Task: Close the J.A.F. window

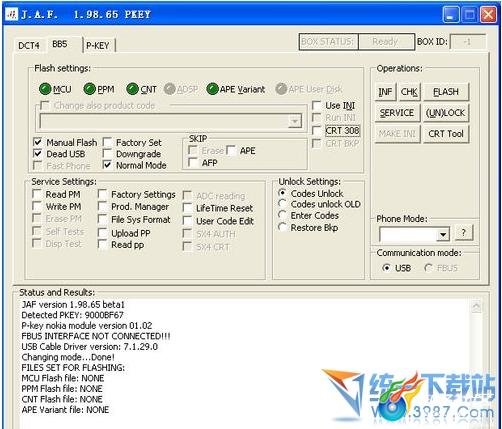Action: [x=488, y=15]
